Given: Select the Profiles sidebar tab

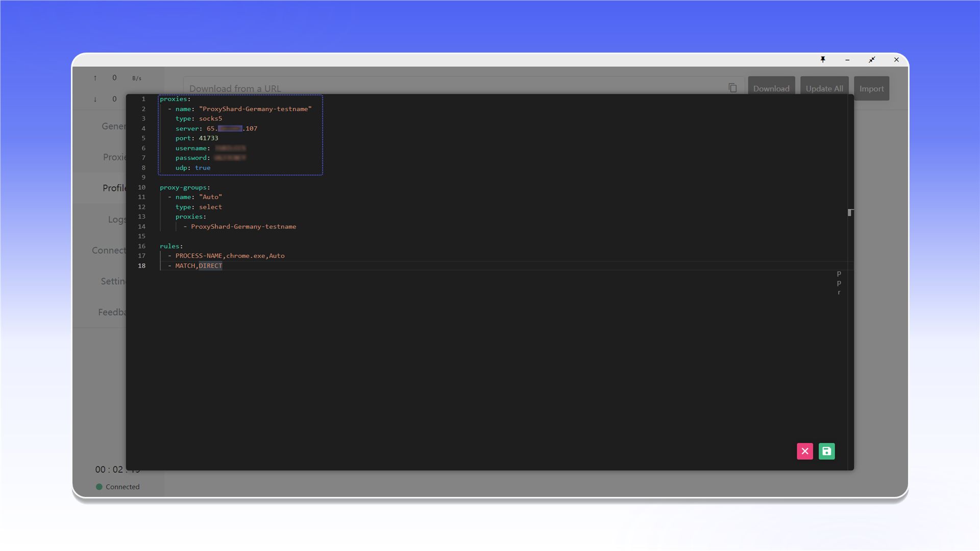Looking at the screenshot, I should click(114, 188).
